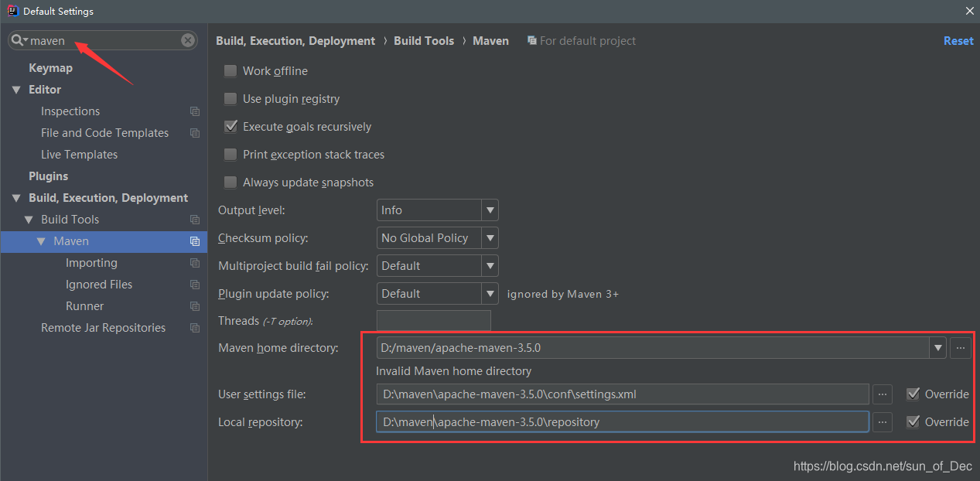980x481 pixels.
Task: Toggle Override for User settings file
Action: [x=913, y=394]
